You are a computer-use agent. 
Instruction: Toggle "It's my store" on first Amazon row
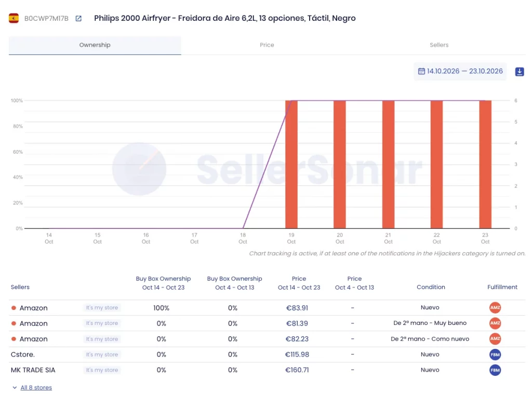tap(102, 307)
